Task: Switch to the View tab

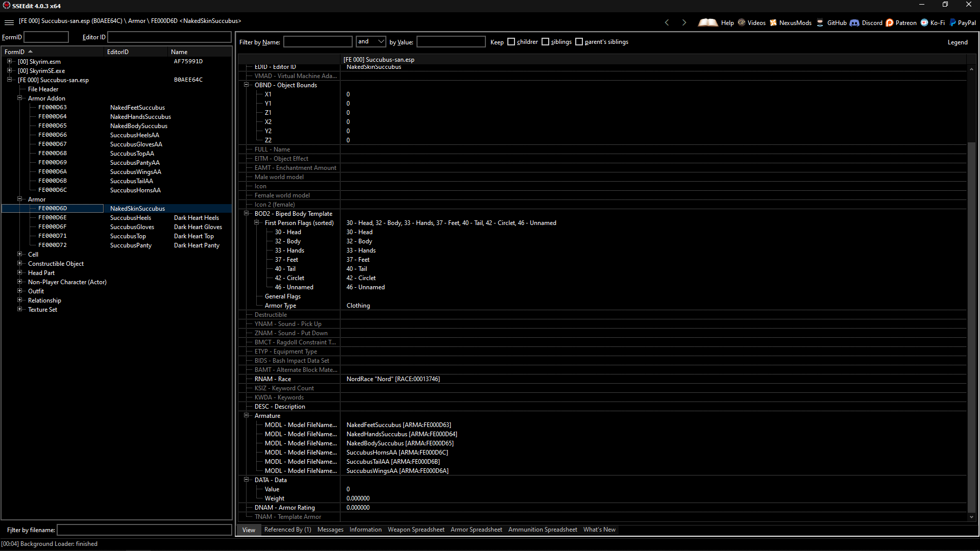Action: tap(249, 530)
